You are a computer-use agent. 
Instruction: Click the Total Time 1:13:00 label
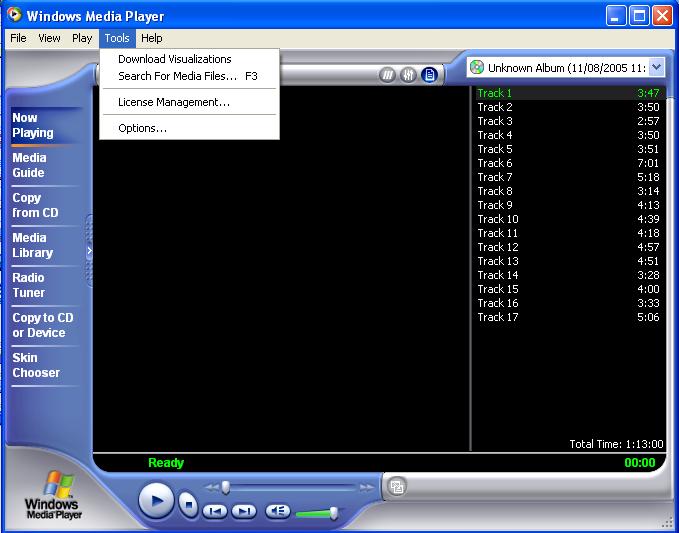pos(616,444)
